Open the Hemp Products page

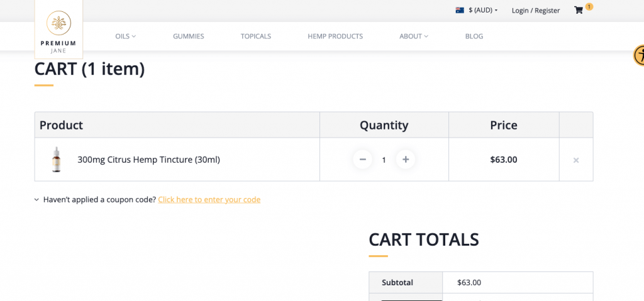tap(335, 36)
